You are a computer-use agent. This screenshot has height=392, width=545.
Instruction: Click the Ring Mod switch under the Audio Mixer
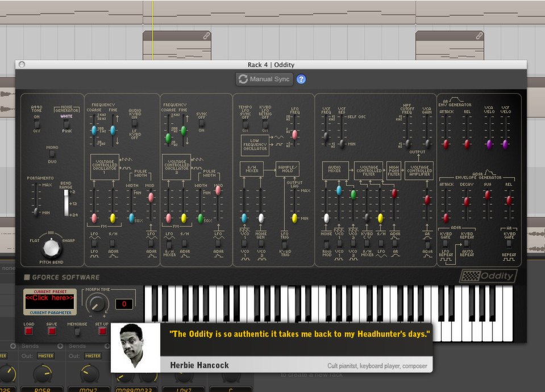[x=326, y=244]
